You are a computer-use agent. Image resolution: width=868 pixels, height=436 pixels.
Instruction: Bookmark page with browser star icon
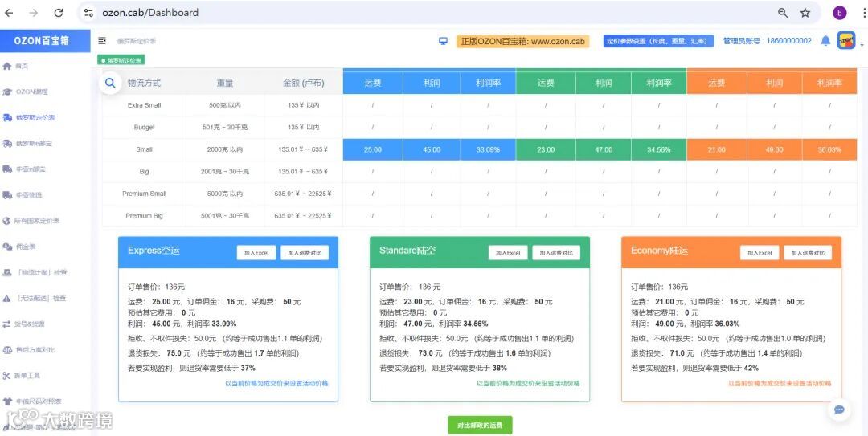tap(805, 13)
